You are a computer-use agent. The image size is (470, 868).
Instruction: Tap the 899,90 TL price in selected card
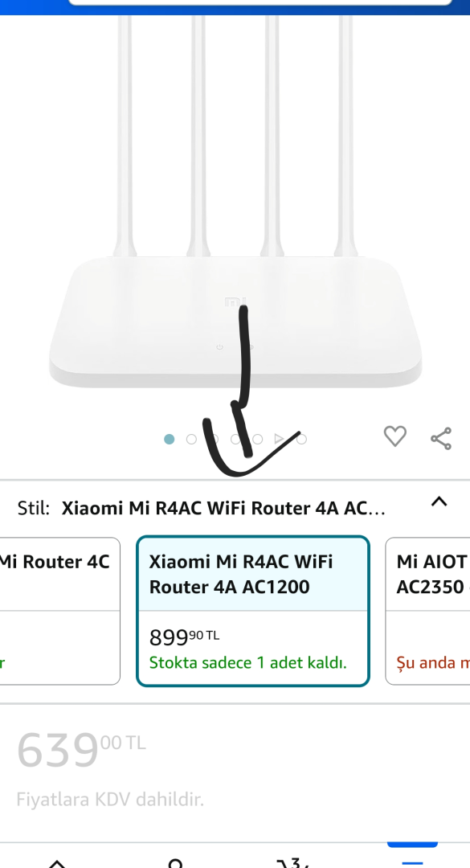click(184, 637)
